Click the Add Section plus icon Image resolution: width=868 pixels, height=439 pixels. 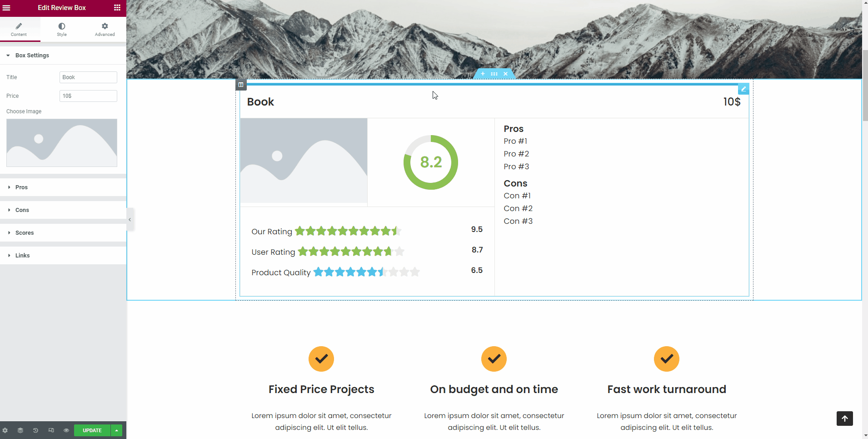(x=483, y=74)
